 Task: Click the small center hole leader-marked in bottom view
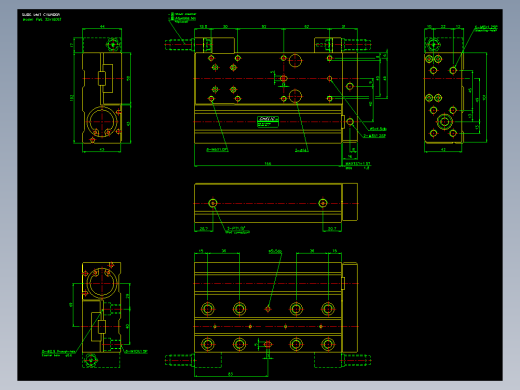(268, 309)
